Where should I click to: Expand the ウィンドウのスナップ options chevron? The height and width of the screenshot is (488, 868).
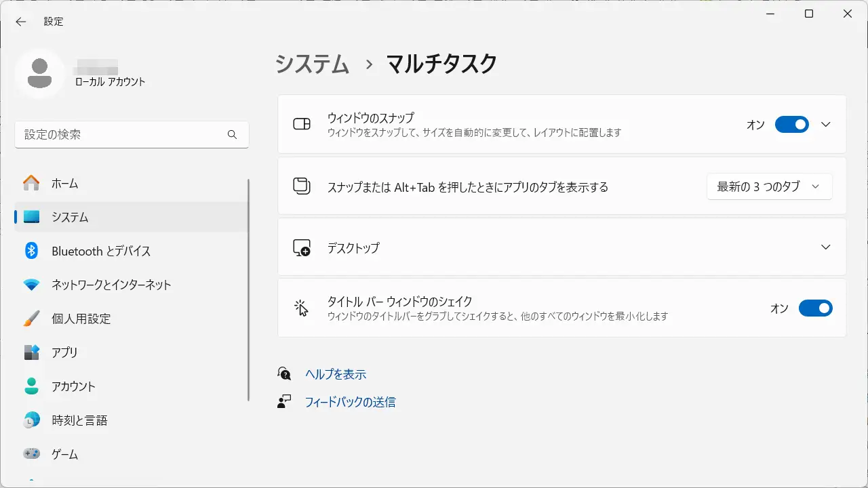(x=825, y=125)
